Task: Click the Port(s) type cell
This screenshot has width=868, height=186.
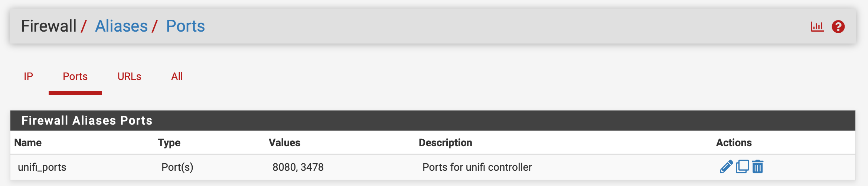Action: point(177,167)
